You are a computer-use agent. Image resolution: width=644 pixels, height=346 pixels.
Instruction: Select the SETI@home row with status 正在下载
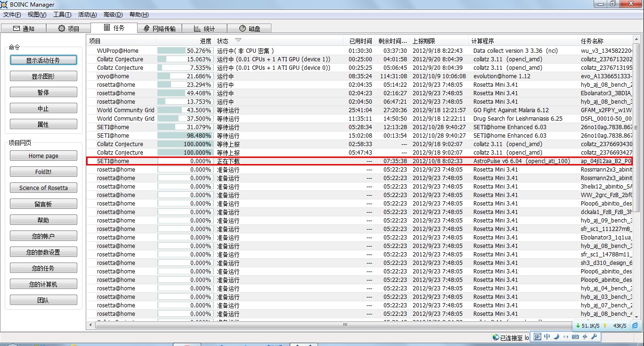359,161
